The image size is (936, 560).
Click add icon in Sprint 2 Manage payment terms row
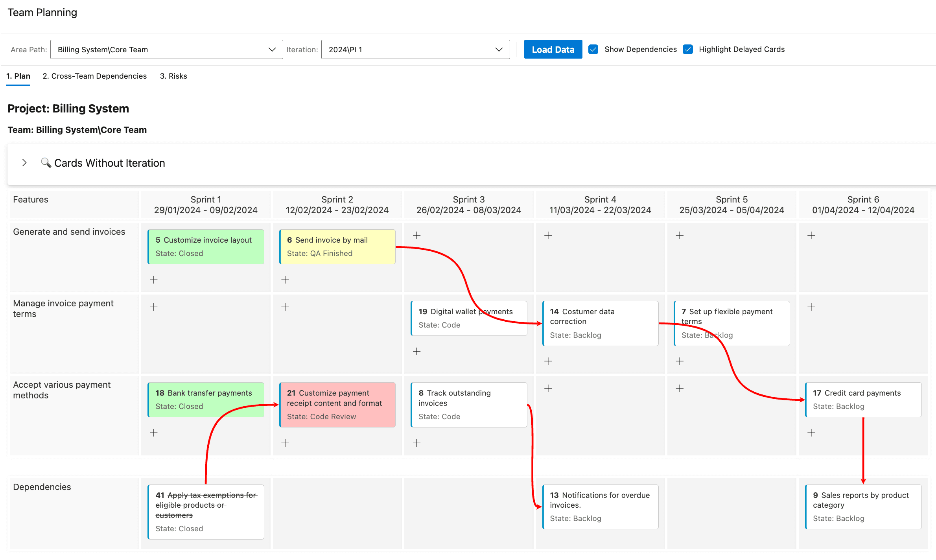pos(286,307)
